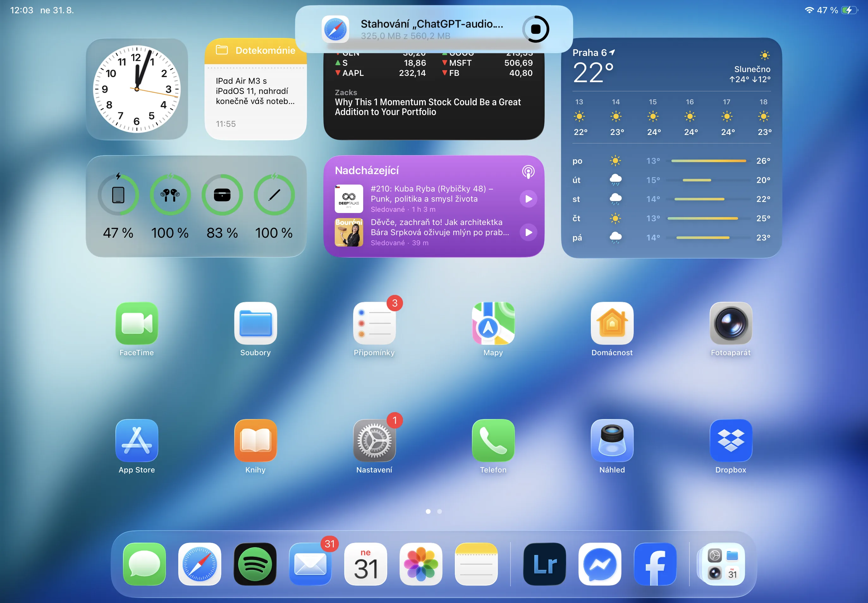Play the Děvče, zachraň to! episode
This screenshot has width=868, height=603.
click(528, 232)
